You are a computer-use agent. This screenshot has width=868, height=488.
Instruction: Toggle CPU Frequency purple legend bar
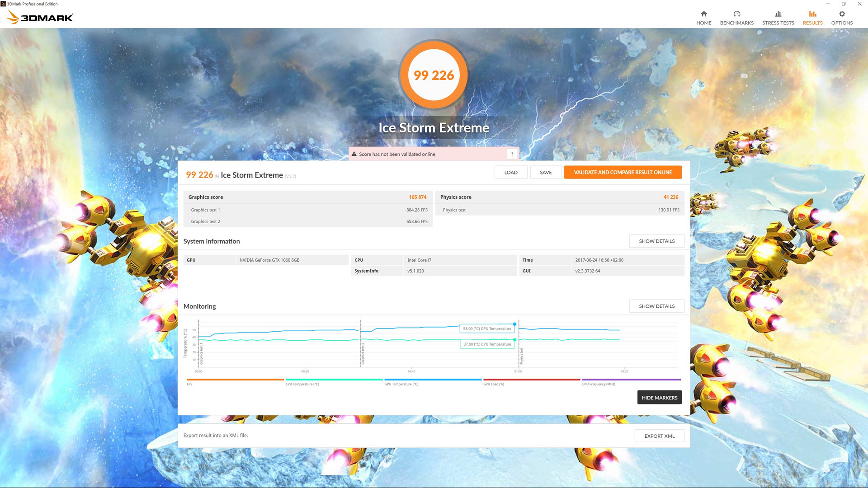coord(631,380)
